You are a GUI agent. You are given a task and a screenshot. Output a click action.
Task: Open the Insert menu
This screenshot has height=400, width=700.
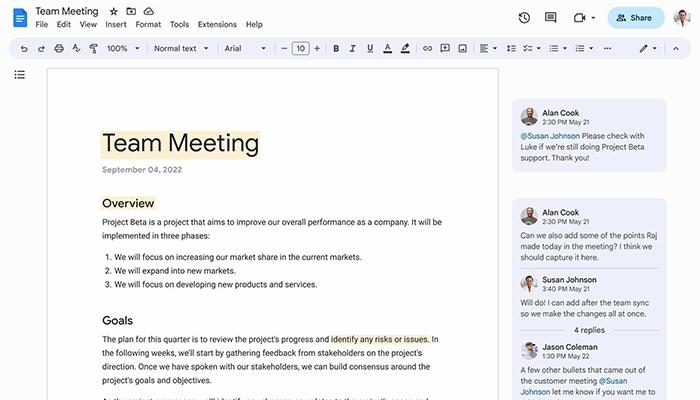116,25
